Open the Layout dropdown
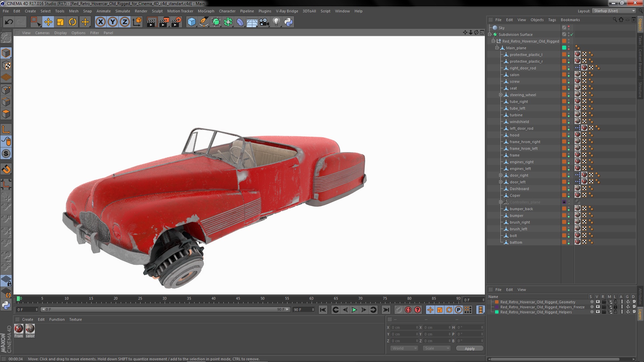644x362 pixels. [614, 11]
